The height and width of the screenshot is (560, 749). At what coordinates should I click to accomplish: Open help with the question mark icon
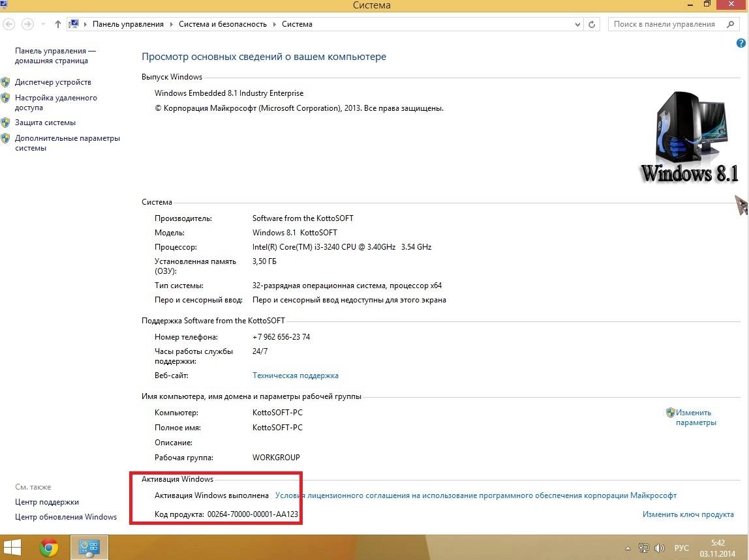(741, 43)
